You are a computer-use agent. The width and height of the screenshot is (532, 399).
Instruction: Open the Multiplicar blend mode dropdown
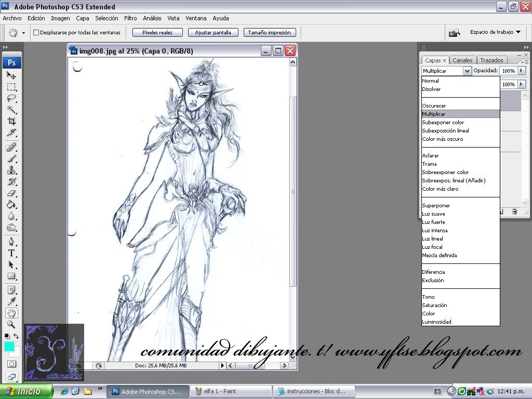point(467,71)
